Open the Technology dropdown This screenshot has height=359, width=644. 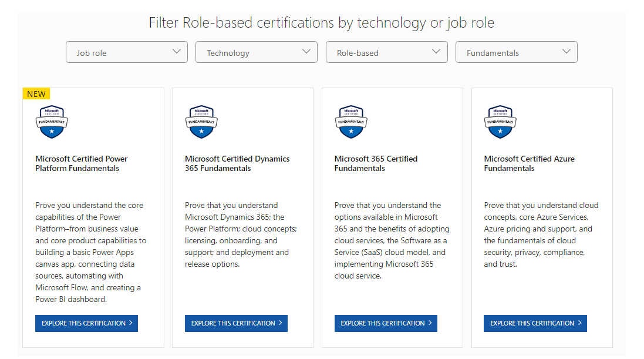coord(257,52)
